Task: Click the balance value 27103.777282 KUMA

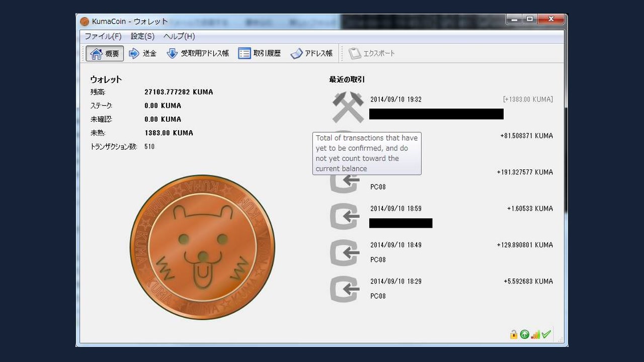Action: [x=179, y=92]
